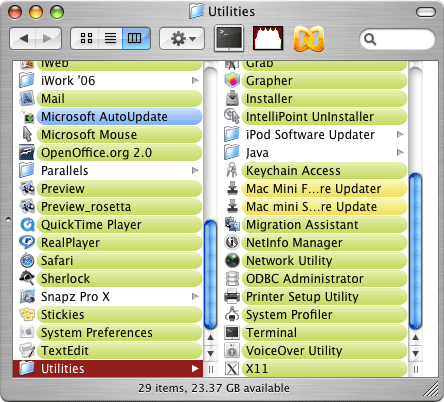Click the TextEdit icon
Viewport: 444px width, 402px height.
27,350
